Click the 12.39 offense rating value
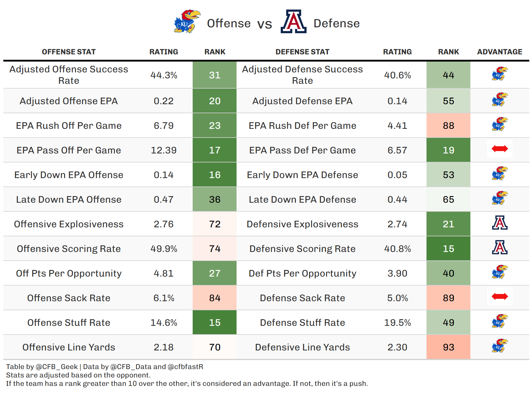This screenshot has width=532, height=394. [164, 150]
